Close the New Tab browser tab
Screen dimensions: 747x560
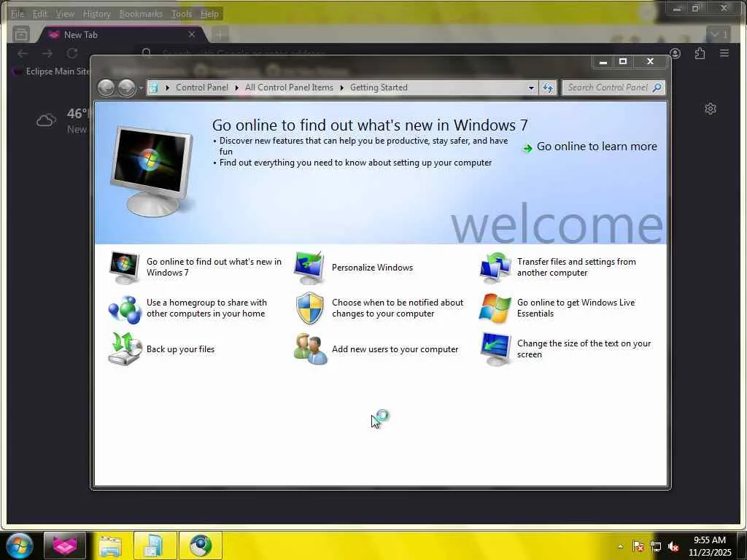[192, 34]
